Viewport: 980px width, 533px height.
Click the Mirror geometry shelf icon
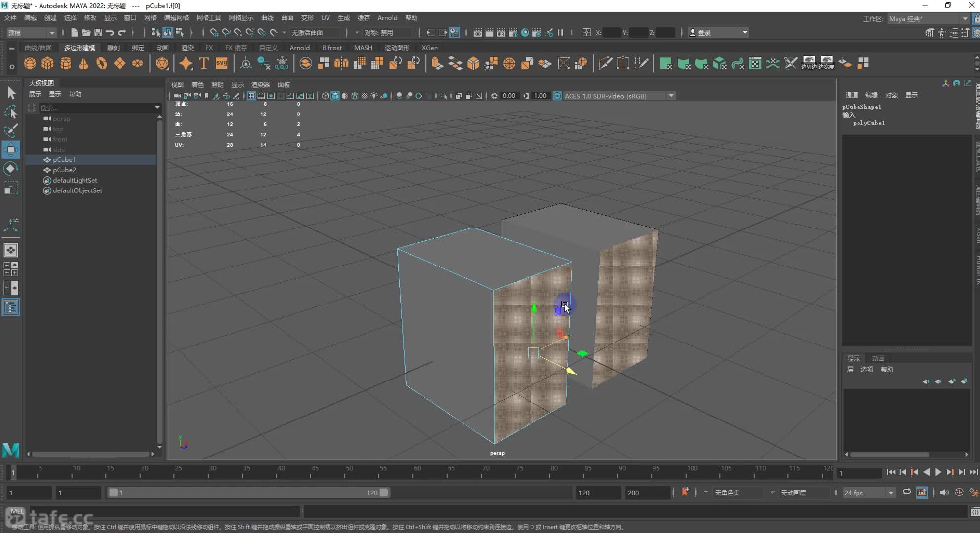point(341,63)
